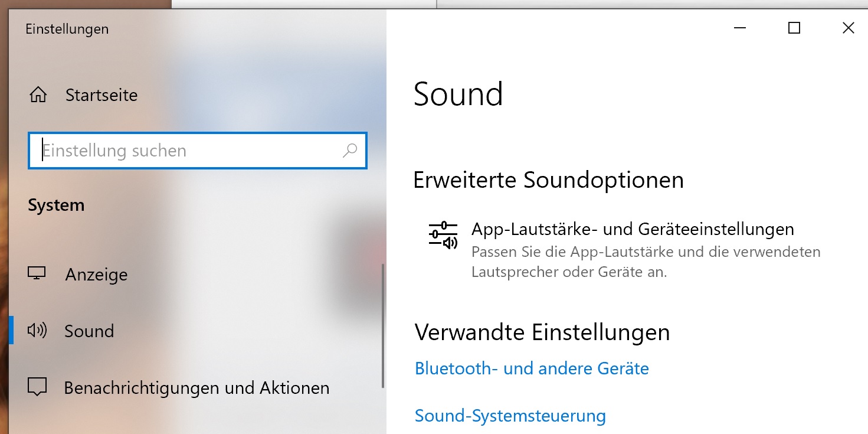Open the Sound-Systemsteuerung link
868x434 pixels.
pos(510,416)
